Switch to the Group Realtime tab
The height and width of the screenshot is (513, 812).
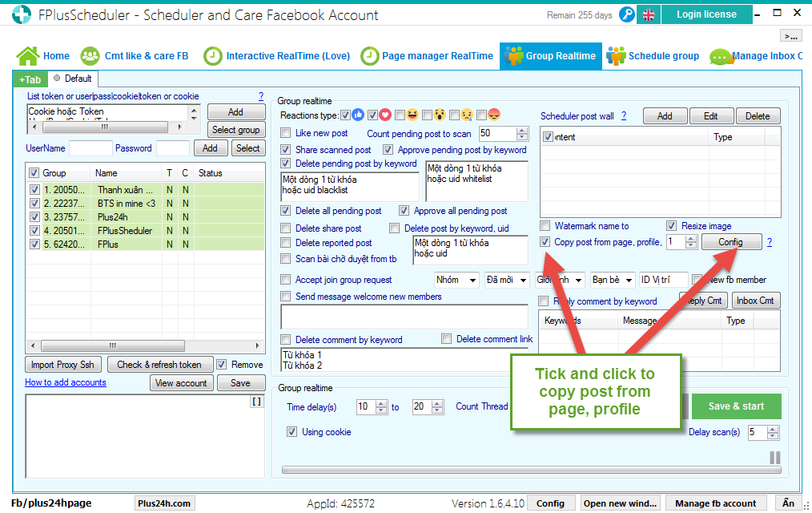click(551, 56)
